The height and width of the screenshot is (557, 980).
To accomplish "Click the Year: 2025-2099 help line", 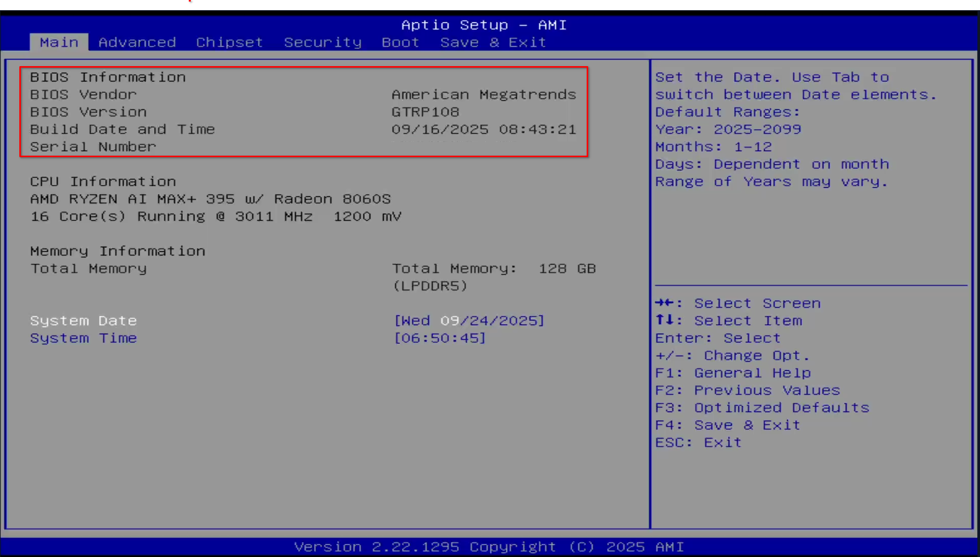I will click(x=728, y=129).
